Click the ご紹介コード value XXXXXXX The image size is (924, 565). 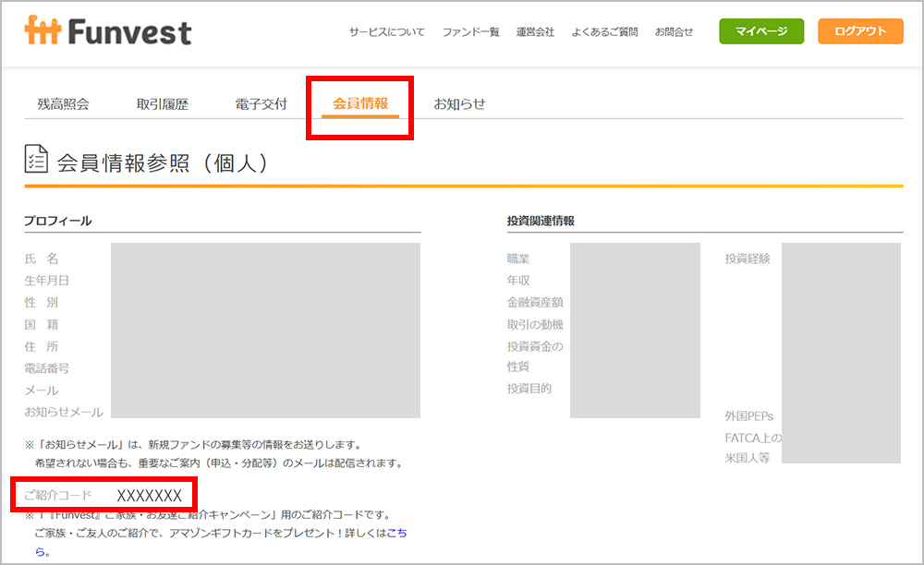(x=148, y=495)
